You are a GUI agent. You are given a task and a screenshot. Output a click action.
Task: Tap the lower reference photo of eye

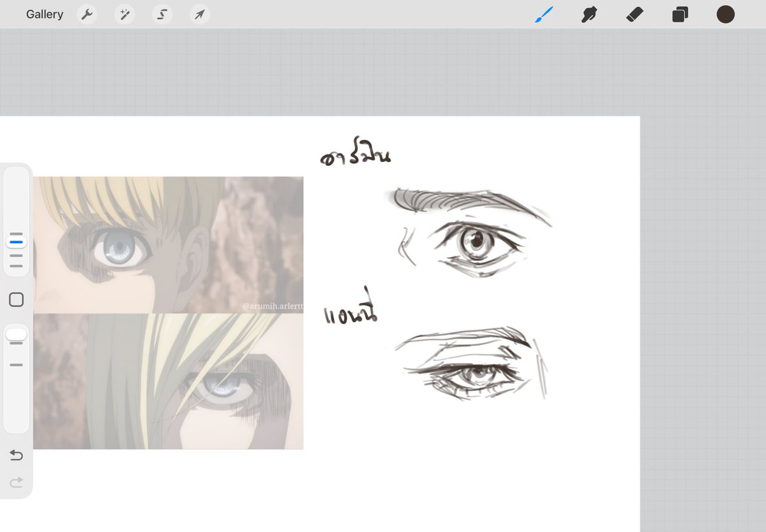pos(169,381)
